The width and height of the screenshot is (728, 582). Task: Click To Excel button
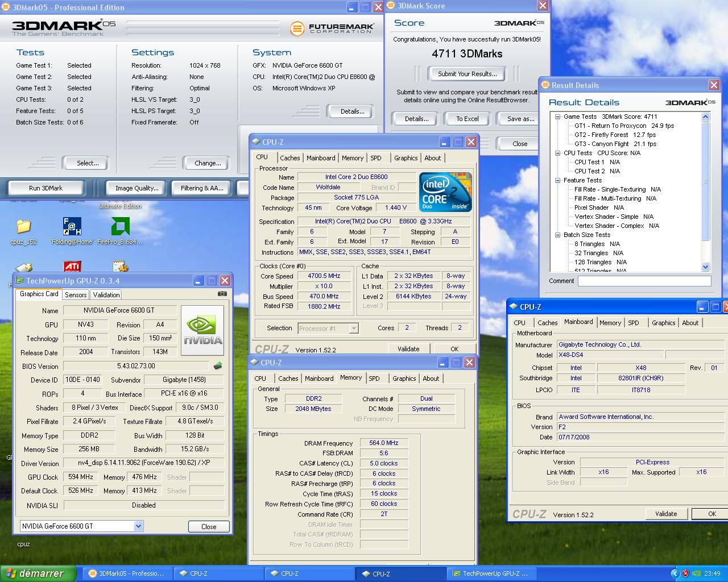(468, 119)
